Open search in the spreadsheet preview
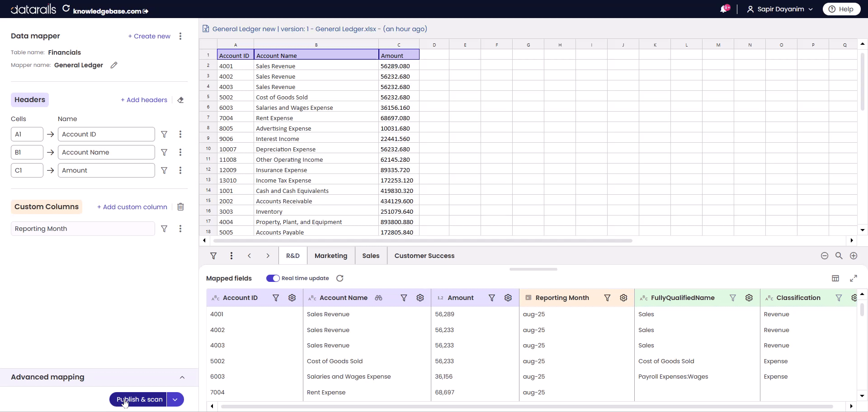The image size is (868, 412). (839, 256)
